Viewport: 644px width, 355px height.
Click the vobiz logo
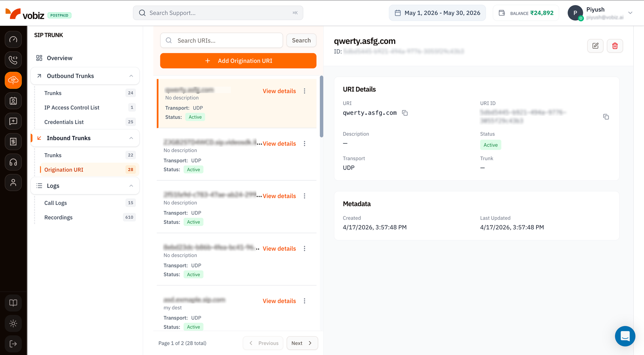[25, 14]
